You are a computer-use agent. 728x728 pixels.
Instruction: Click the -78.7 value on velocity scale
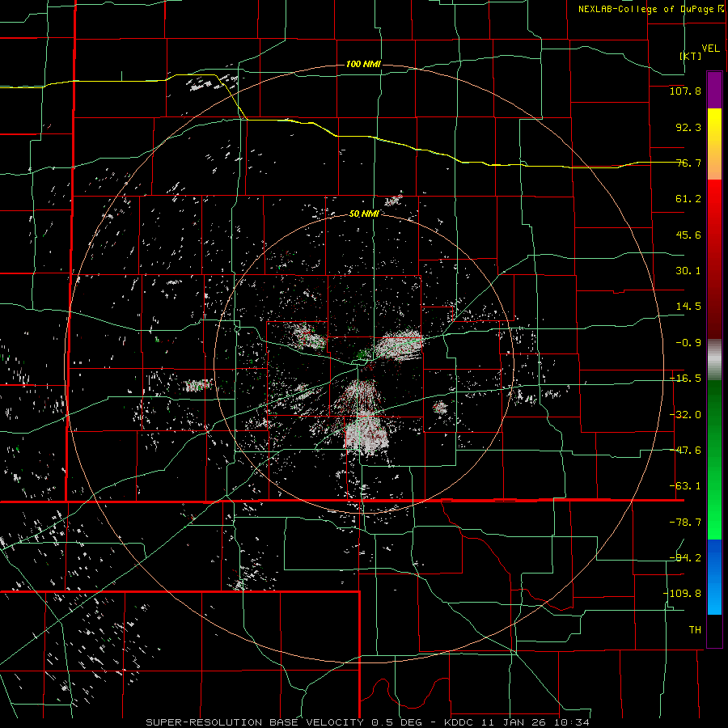685,523
